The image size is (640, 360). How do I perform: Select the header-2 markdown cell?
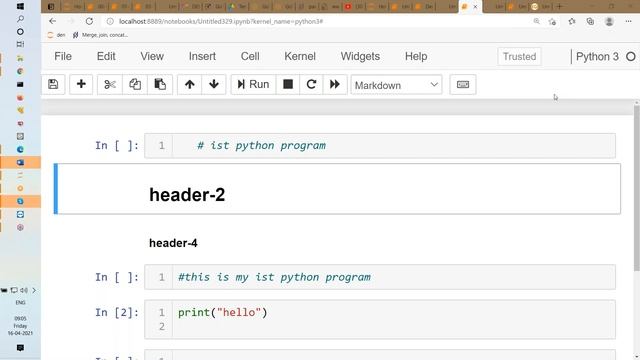[337, 189]
